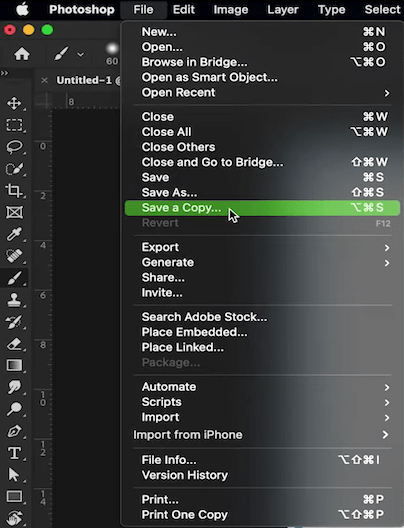Open the Image menu
Image resolution: width=404 pixels, height=528 pixels.
pyautogui.click(x=231, y=9)
